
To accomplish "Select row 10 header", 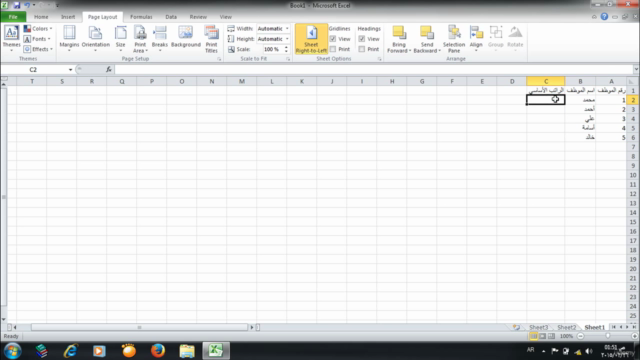I will (x=633, y=175).
